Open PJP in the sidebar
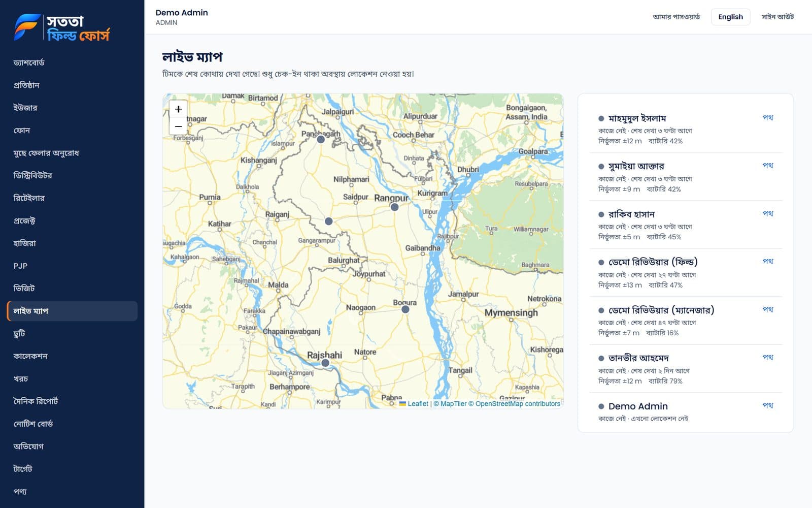Image resolution: width=812 pixels, height=508 pixels. (x=72, y=266)
